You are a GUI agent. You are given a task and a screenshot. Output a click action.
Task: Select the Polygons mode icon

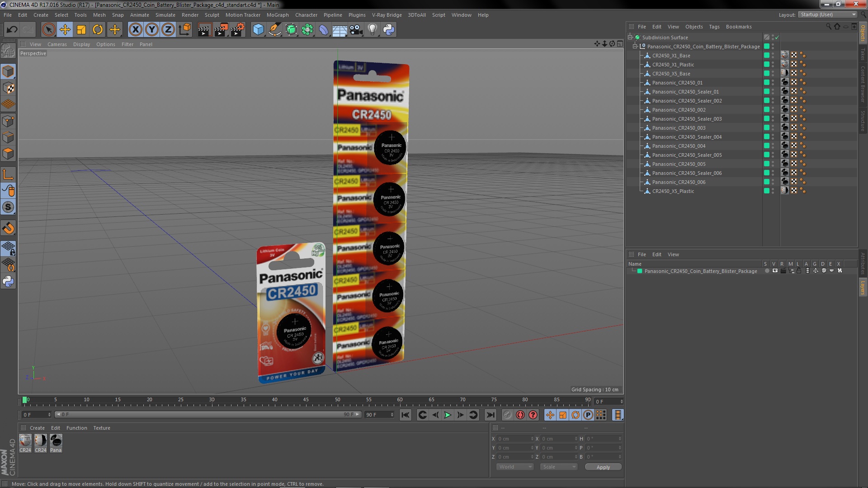pos(8,154)
